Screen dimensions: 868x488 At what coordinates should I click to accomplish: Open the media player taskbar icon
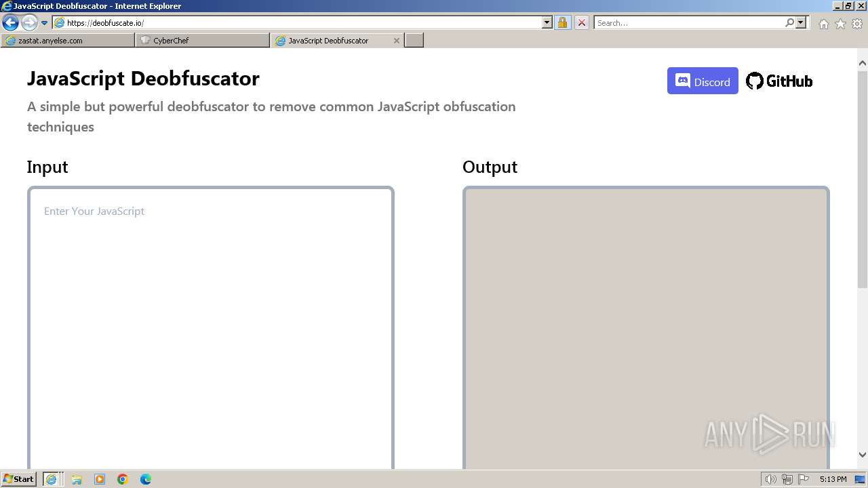click(100, 479)
